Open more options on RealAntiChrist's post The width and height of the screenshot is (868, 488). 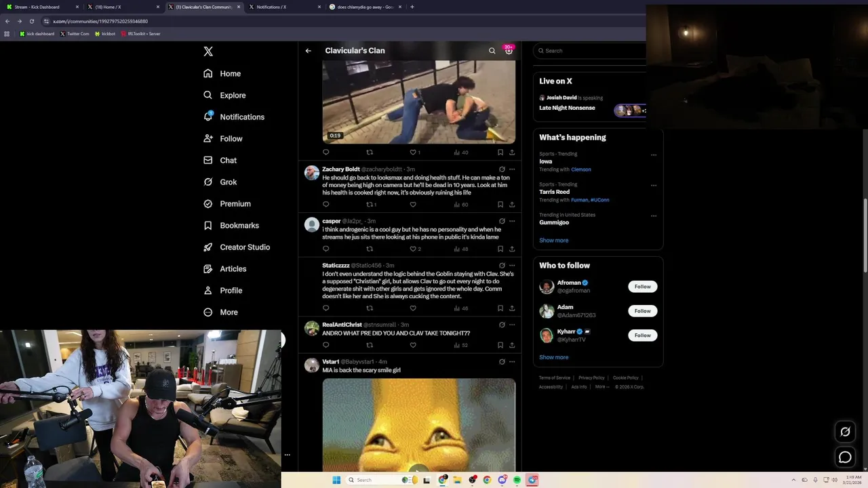coord(512,325)
